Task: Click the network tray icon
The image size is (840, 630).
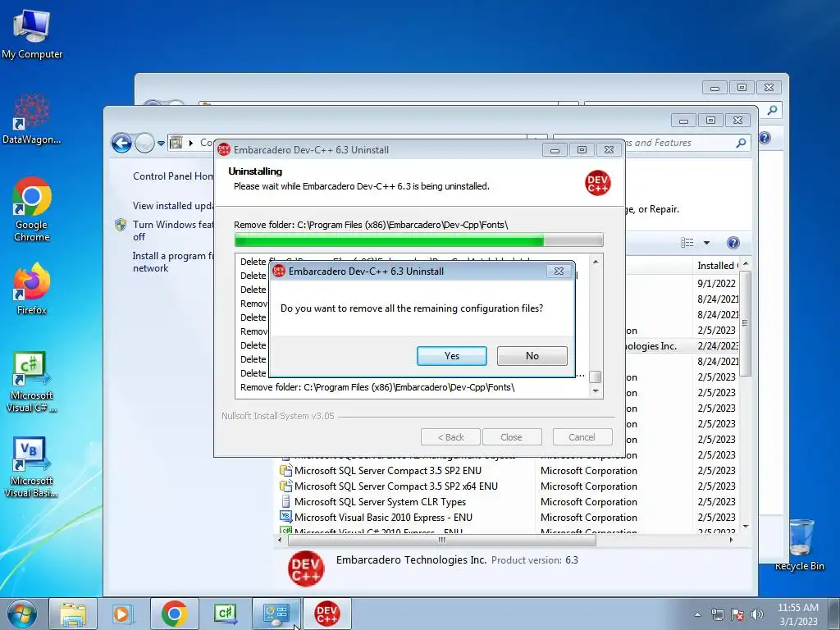Action: tap(717, 615)
